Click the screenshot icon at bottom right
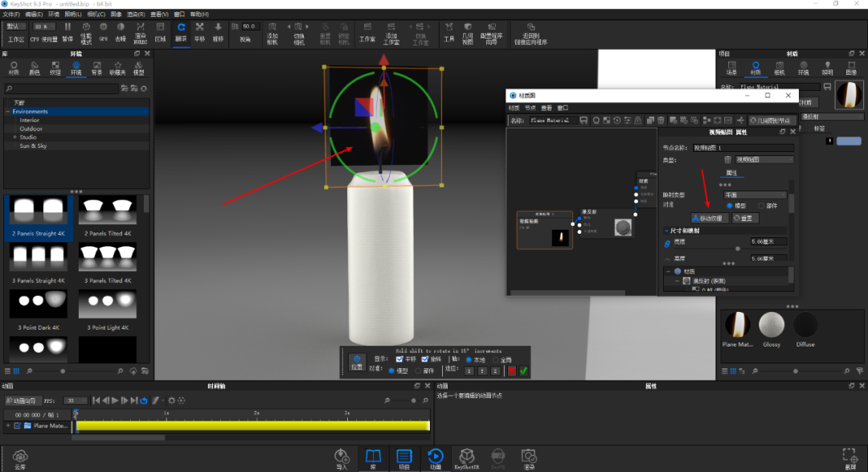This screenshot has height=472, width=868. tap(850, 459)
